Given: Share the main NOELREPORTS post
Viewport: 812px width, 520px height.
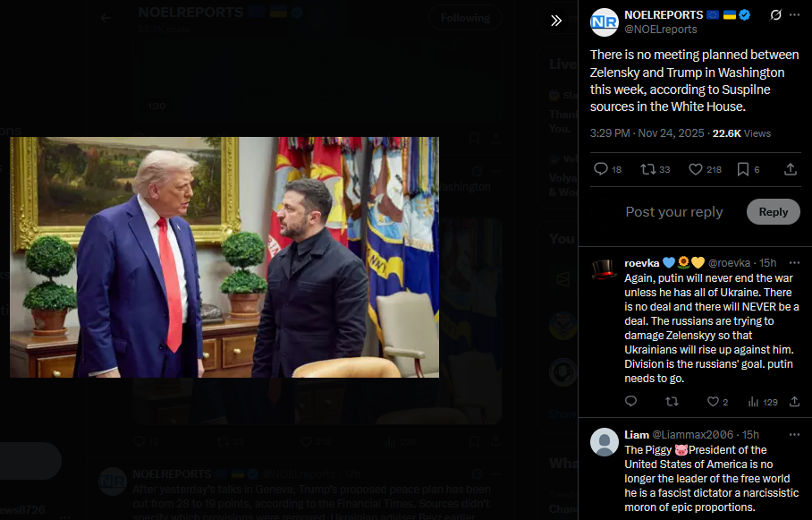Looking at the screenshot, I should pos(791,169).
